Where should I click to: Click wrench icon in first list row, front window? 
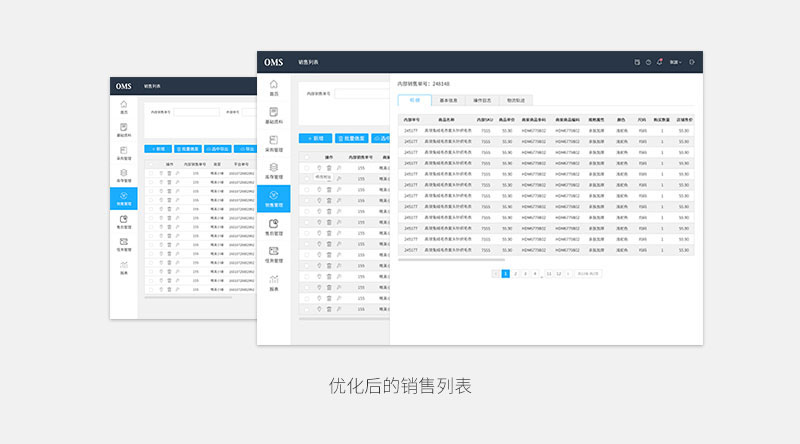click(339, 168)
